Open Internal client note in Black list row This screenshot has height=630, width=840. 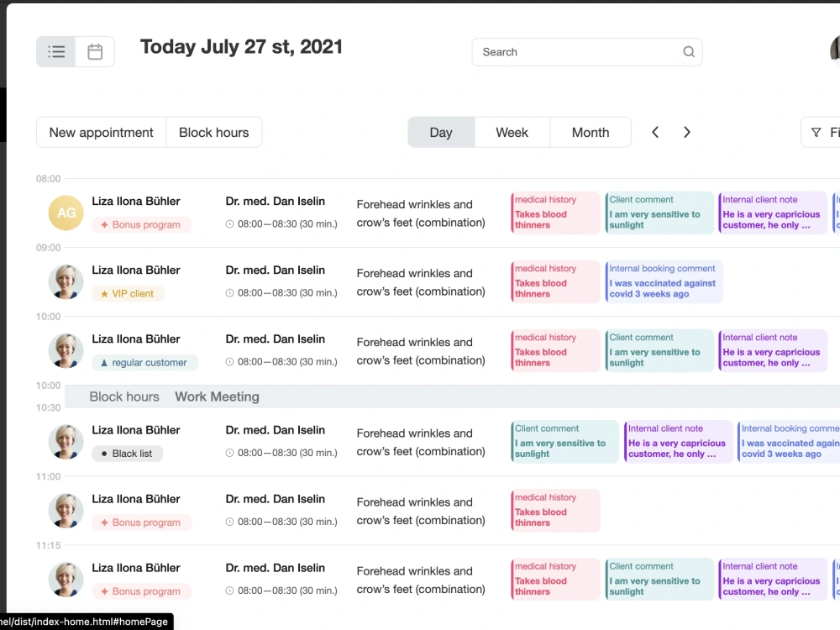pos(678,442)
